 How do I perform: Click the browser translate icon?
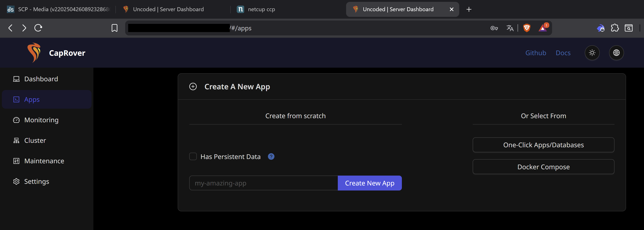[x=510, y=28]
